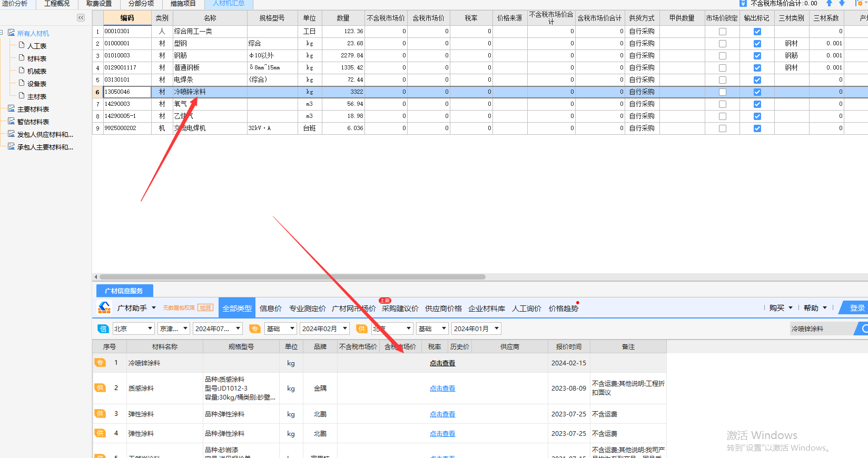Click 点击查看 link for row 1 冷喷锌涂料

click(x=442, y=363)
